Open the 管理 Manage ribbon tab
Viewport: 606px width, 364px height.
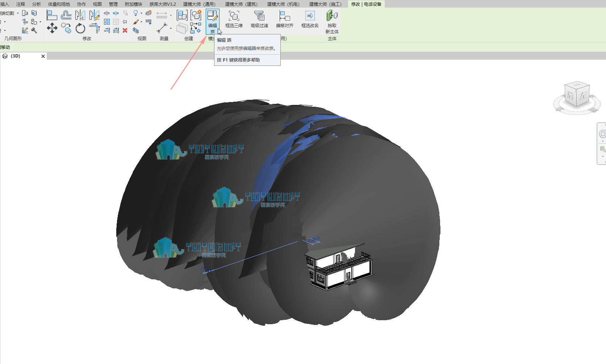pos(113,4)
